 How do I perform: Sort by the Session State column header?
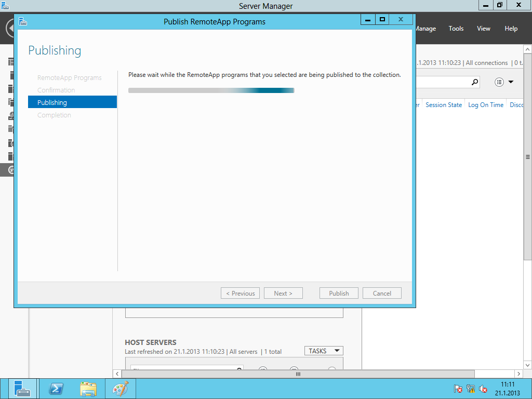tap(443, 105)
